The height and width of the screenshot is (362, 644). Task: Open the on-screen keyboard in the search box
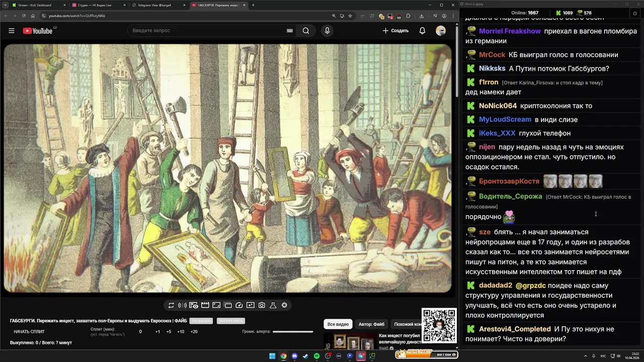290,31
